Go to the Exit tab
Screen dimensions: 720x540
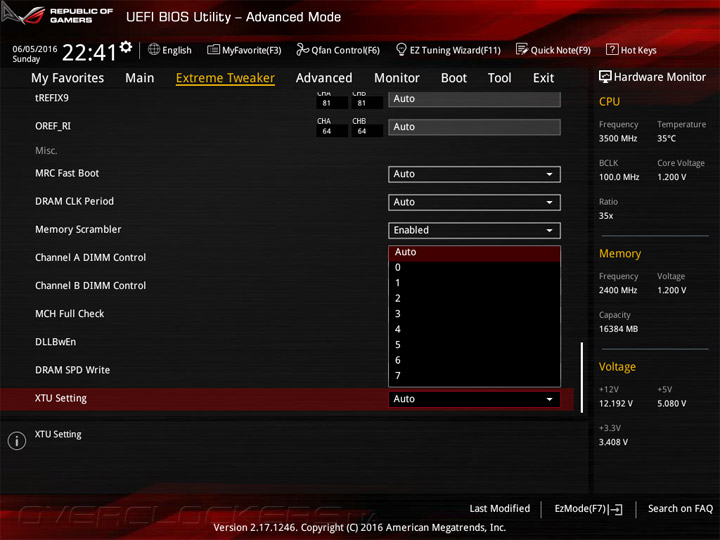[544, 78]
